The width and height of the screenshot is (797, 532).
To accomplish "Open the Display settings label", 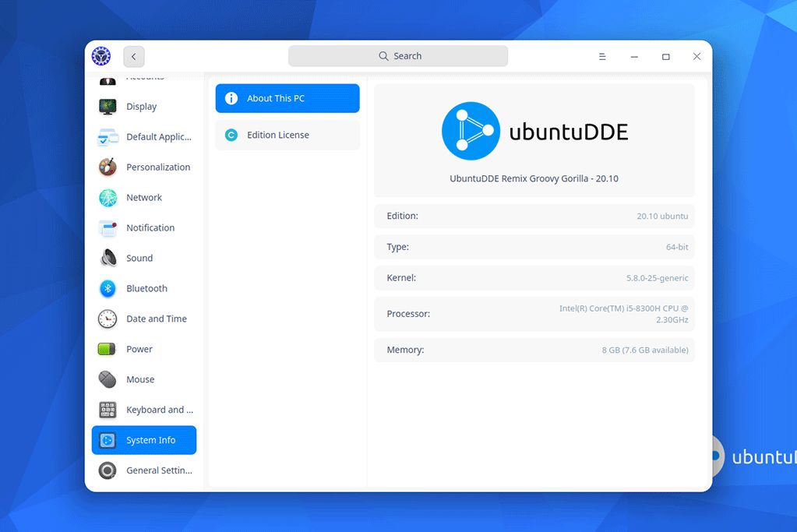I will 141,107.
